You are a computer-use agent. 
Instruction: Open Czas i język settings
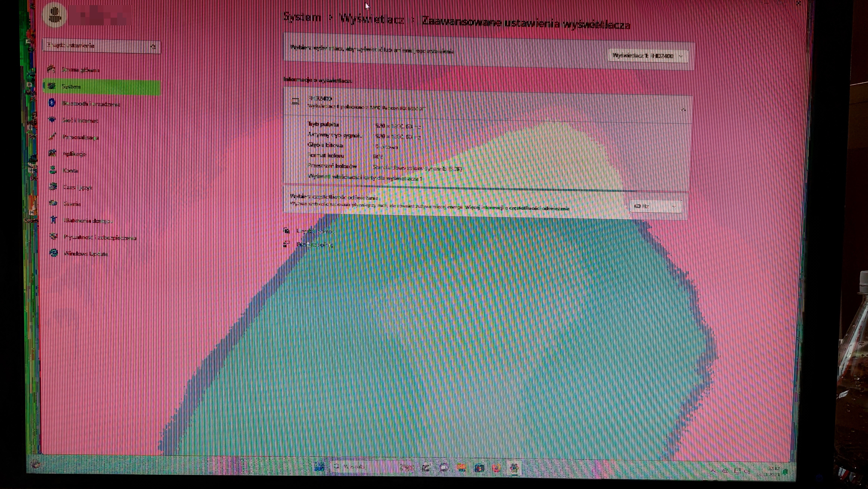coord(77,187)
